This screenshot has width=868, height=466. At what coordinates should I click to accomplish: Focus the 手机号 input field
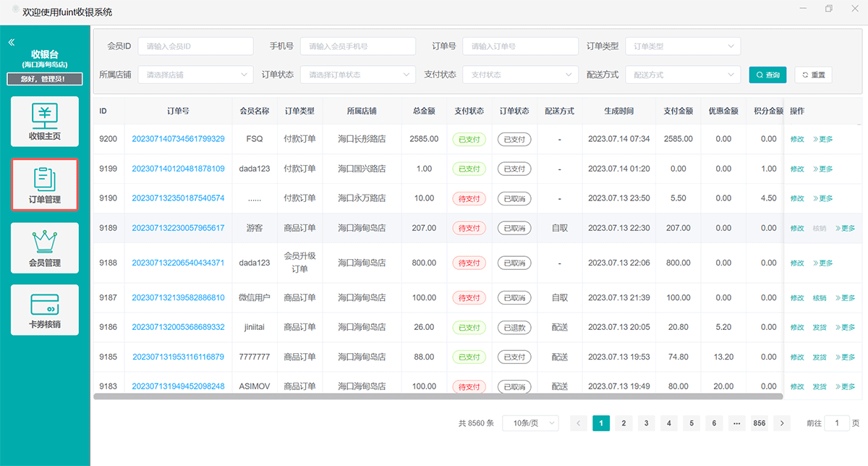coord(357,46)
